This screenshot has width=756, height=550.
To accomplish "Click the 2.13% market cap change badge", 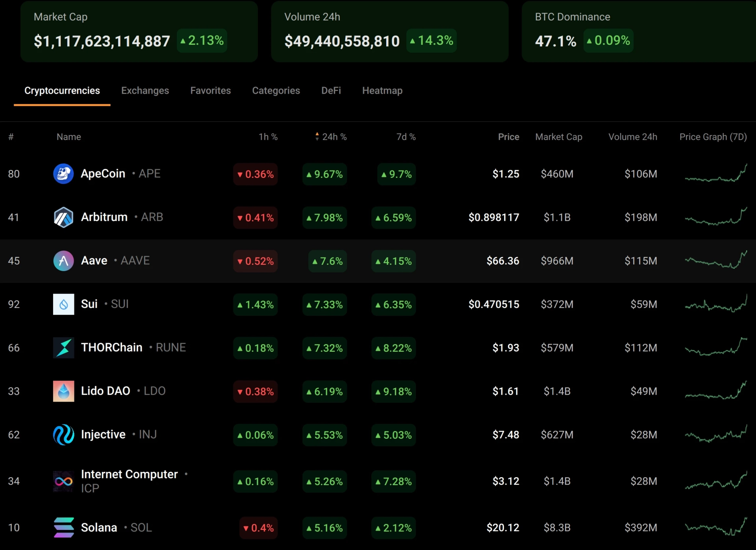I will point(202,41).
